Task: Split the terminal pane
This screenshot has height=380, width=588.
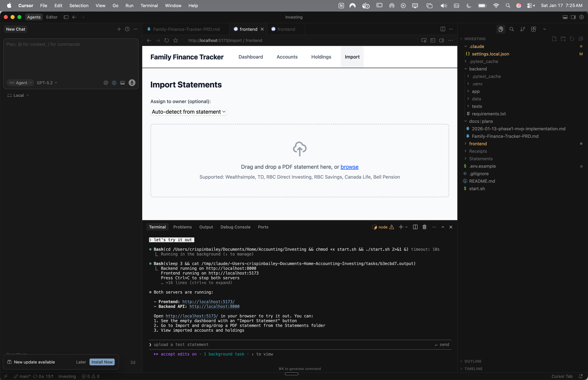Action: [x=415, y=227]
